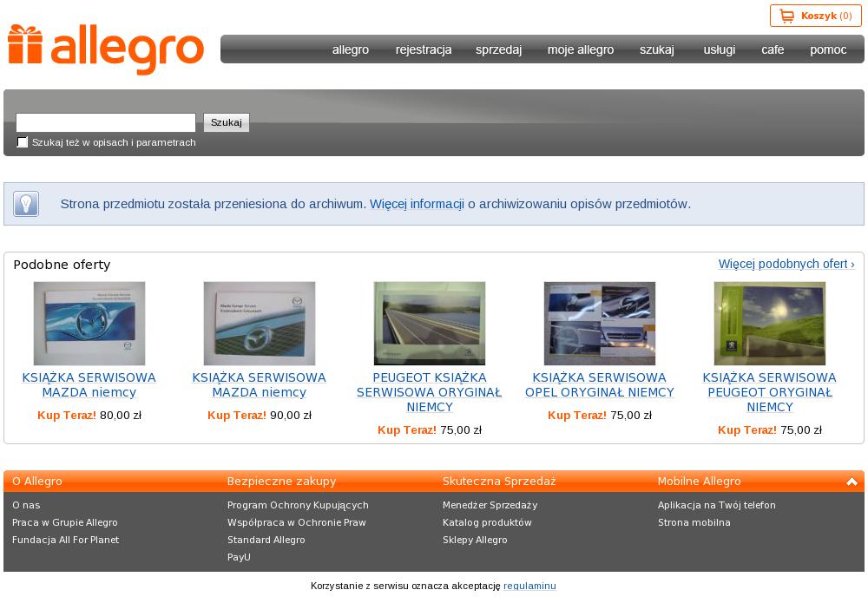868x603 pixels.
Task: Open the regulaminu terms link
Action: click(529, 586)
